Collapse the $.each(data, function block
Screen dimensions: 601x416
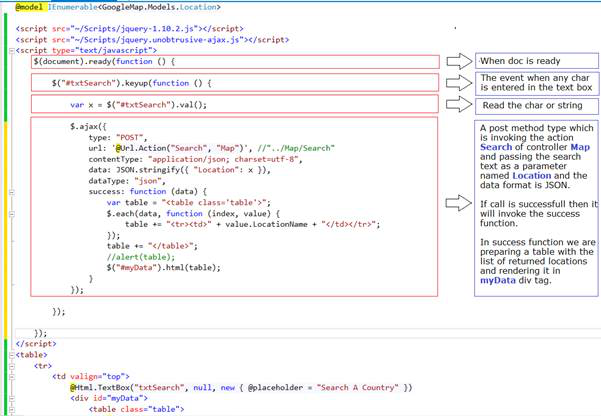pyautogui.click(x=11, y=214)
